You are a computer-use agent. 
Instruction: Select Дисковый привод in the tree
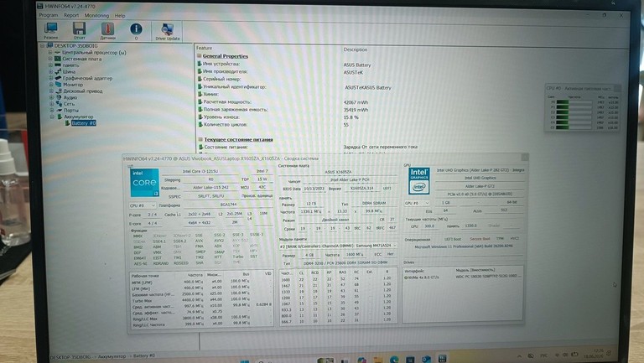coord(82,91)
